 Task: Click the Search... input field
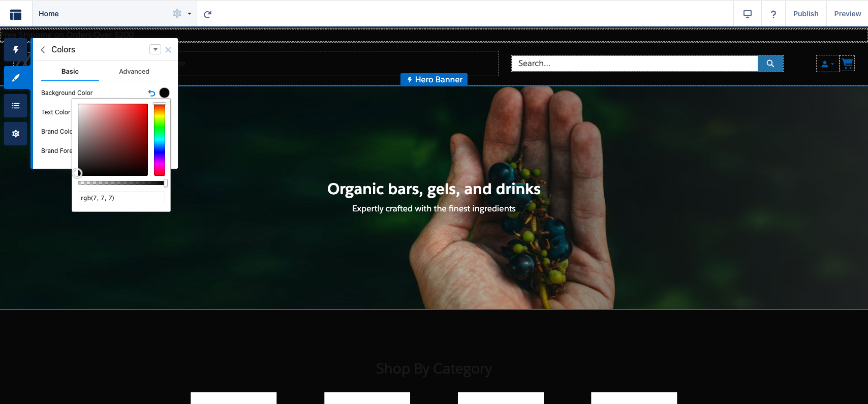pyautogui.click(x=635, y=64)
